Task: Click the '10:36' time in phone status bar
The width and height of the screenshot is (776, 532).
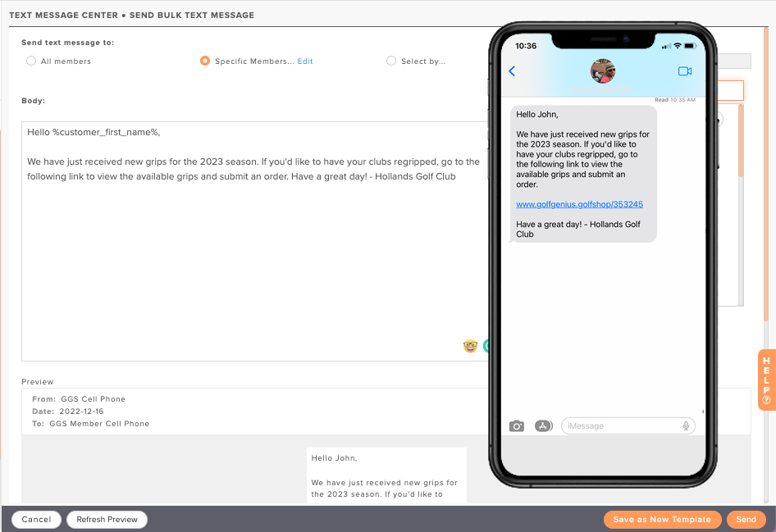Action: point(526,46)
